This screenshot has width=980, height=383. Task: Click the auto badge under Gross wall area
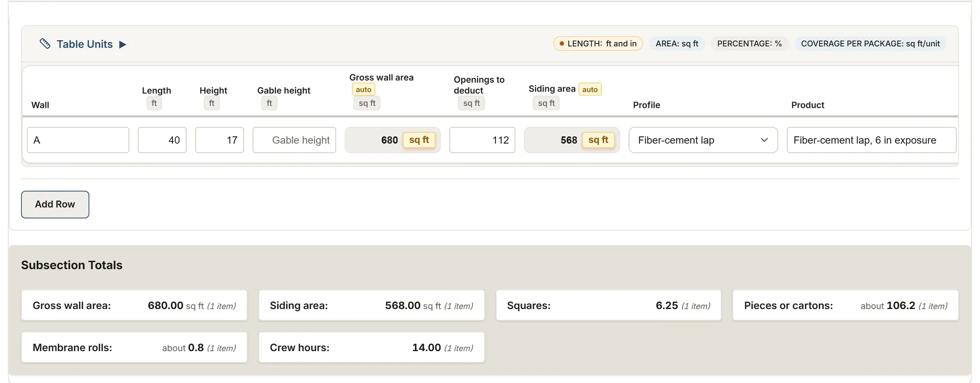click(364, 90)
